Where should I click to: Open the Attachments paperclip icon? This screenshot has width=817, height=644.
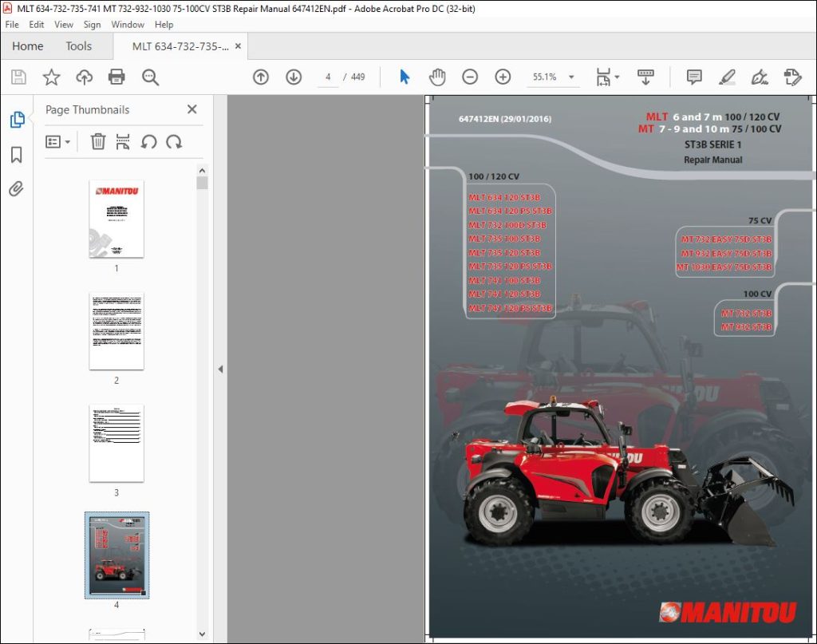click(16, 188)
